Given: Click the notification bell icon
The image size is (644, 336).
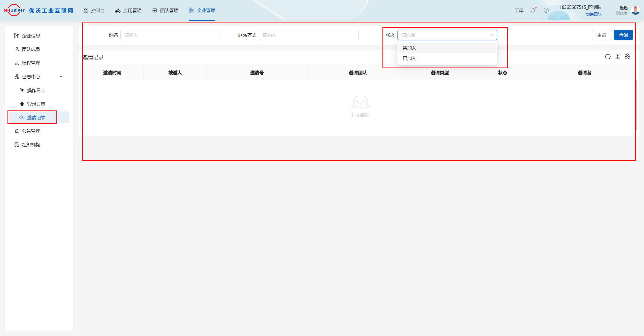Looking at the screenshot, I should (x=533, y=10).
